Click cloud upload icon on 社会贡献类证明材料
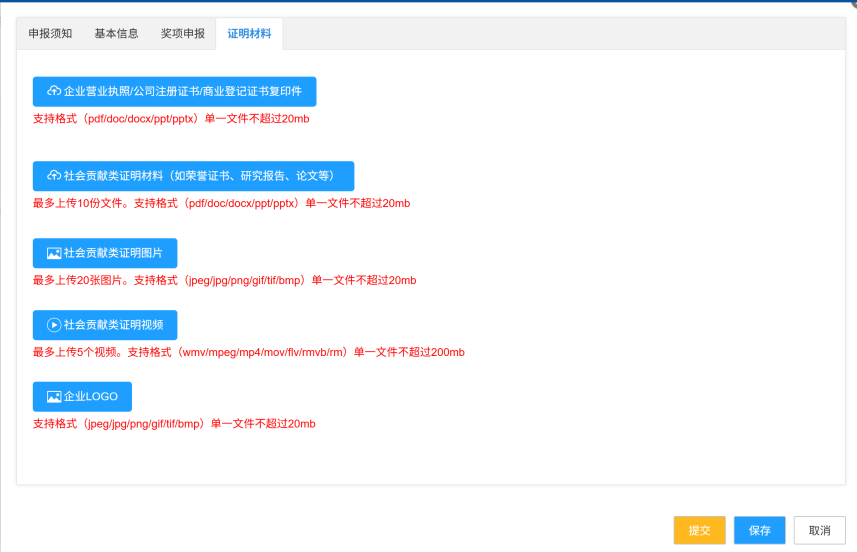Screen dimensions: 857x552 click(54, 175)
